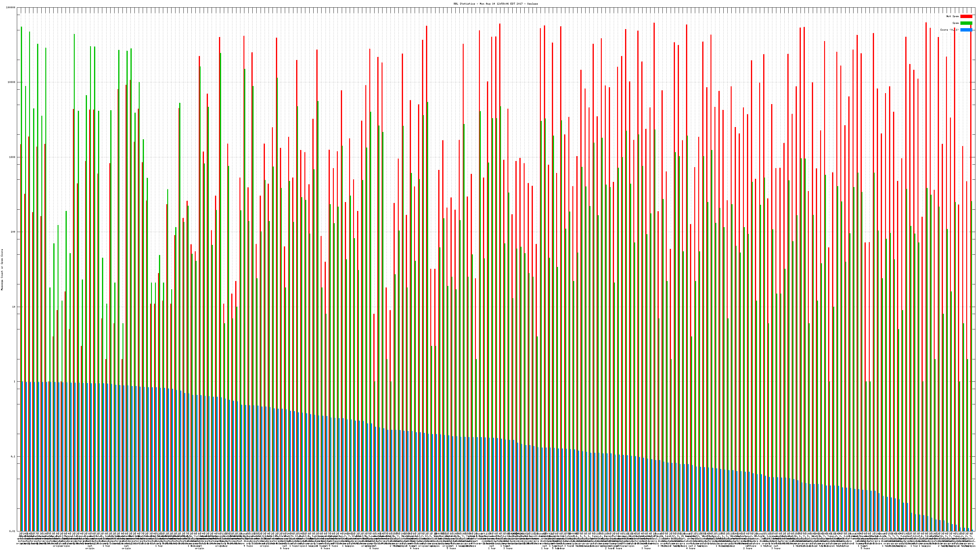Select the 'Not Spam' legend label
The width and height of the screenshot is (980, 551).
tap(953, 16)
